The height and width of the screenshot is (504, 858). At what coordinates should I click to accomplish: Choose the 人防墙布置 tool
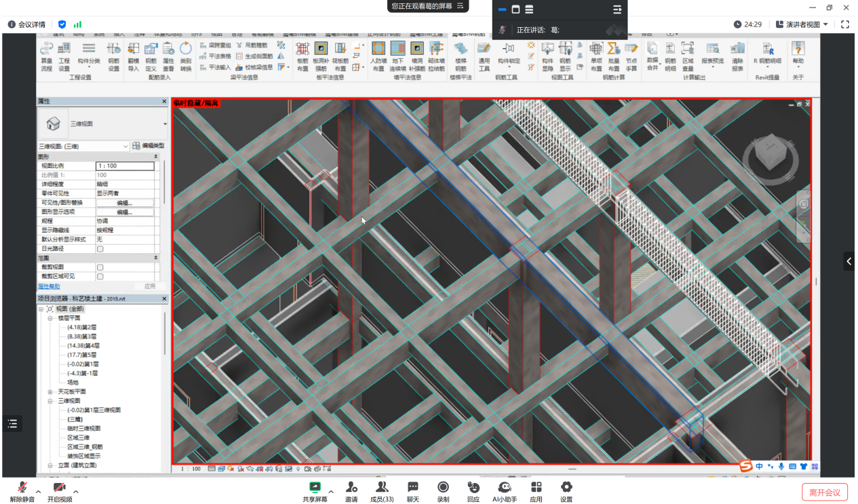378,56
